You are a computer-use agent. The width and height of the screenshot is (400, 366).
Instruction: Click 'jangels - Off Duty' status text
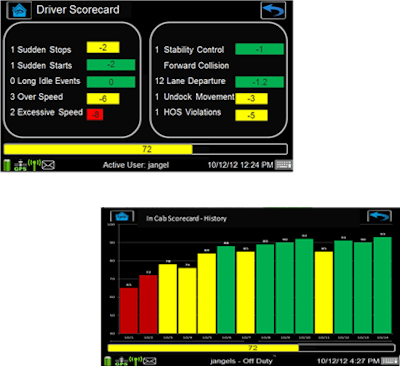[241, 361]
